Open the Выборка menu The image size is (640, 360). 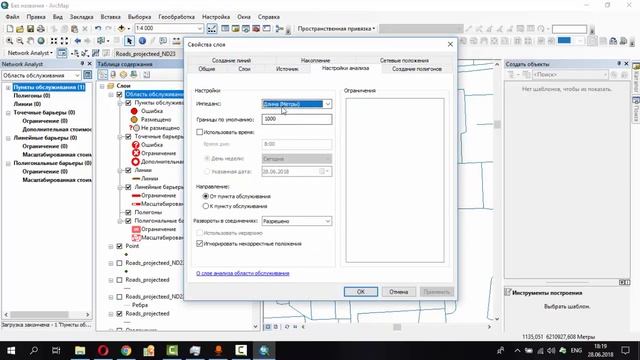[x=139, y=17]
